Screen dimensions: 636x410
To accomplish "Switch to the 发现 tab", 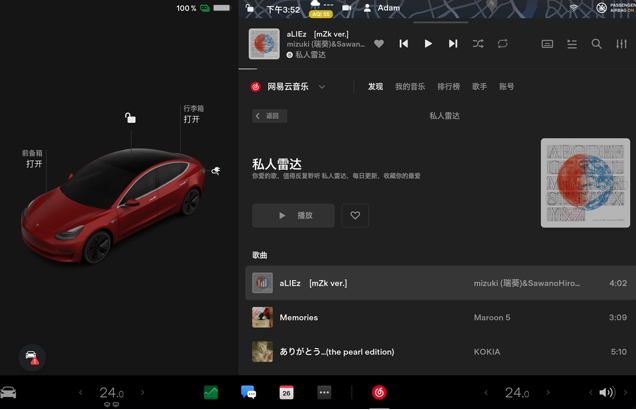I will (376, 87).
